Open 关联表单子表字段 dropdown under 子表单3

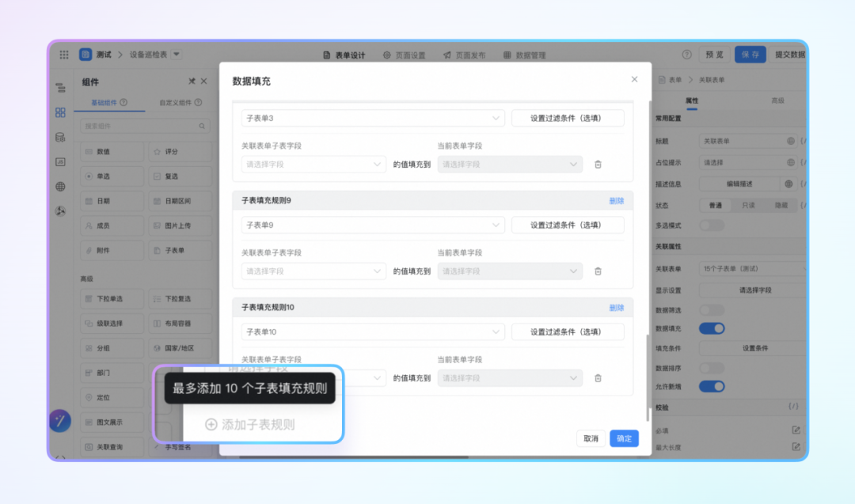tap(313, 165)
